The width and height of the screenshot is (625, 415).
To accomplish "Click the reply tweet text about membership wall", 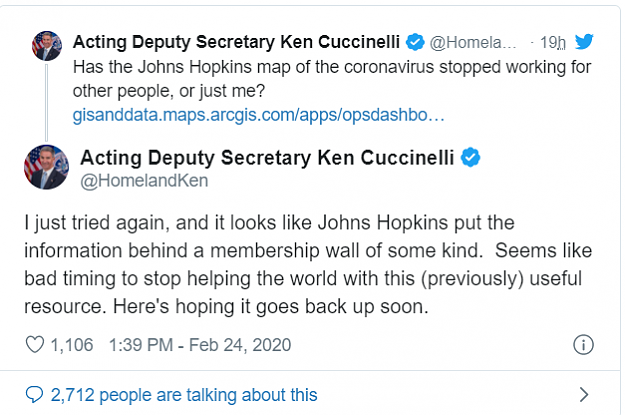I will click(308, 265).
